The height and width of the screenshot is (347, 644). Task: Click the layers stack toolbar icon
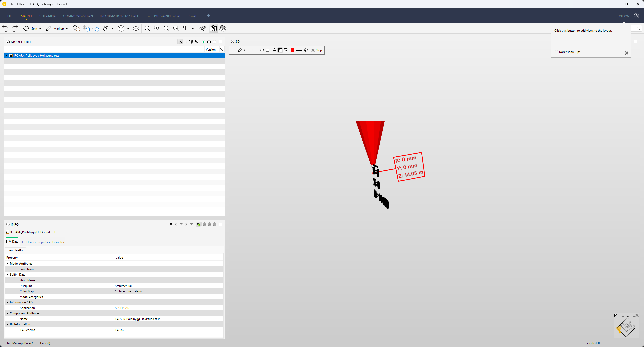tap(223, 28)
